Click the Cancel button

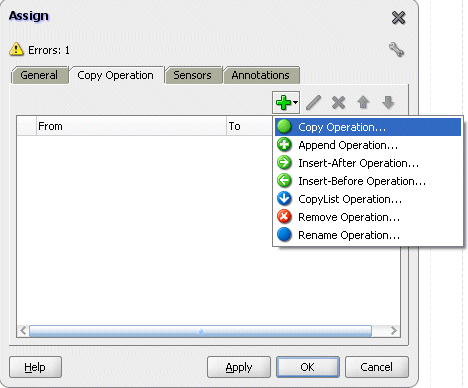(x=377, y=367)
